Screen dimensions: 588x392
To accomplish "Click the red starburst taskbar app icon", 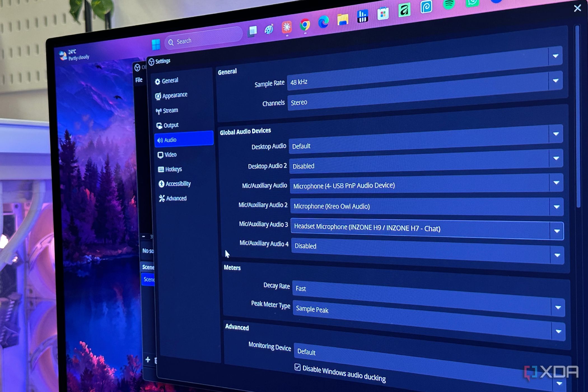I will 286,27.
